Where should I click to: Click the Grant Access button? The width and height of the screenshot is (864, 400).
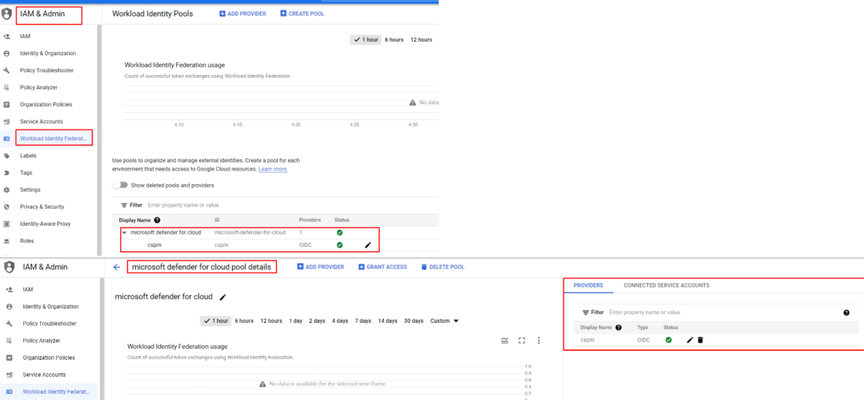click(x=382, y=267)
